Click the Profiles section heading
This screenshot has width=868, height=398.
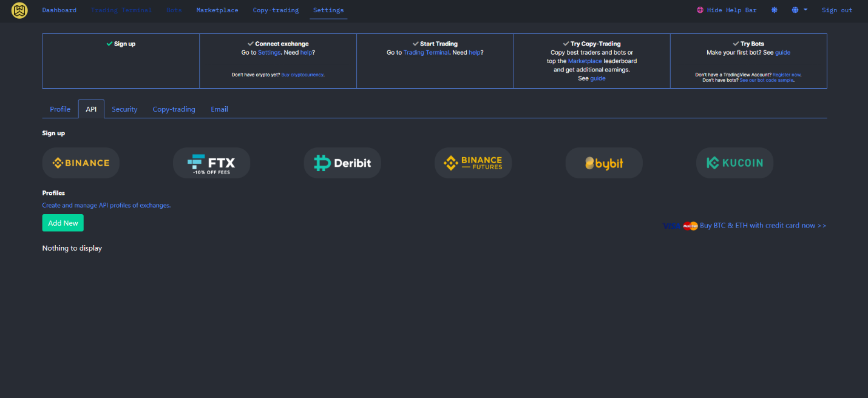[x=53, y=193]
